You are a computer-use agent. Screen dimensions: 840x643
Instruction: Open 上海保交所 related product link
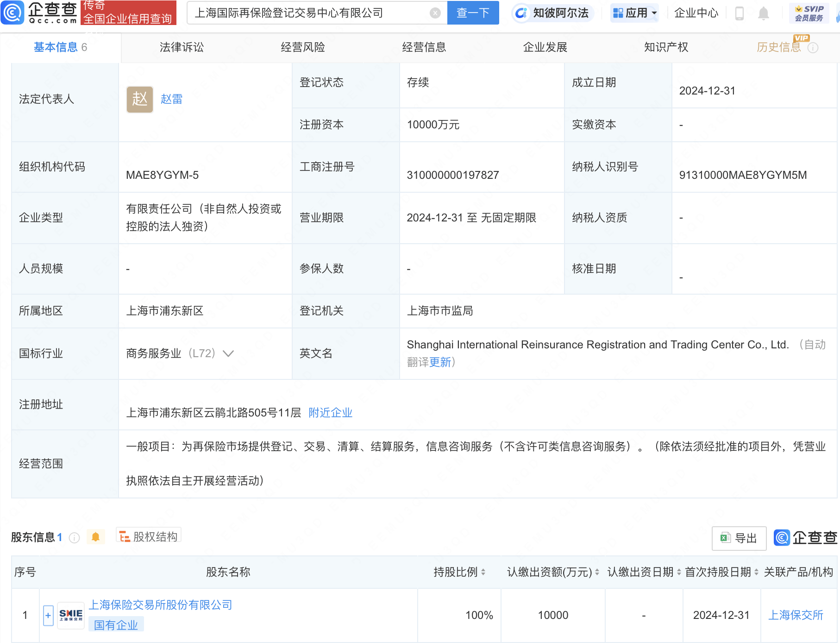click(x=796, y=615)
